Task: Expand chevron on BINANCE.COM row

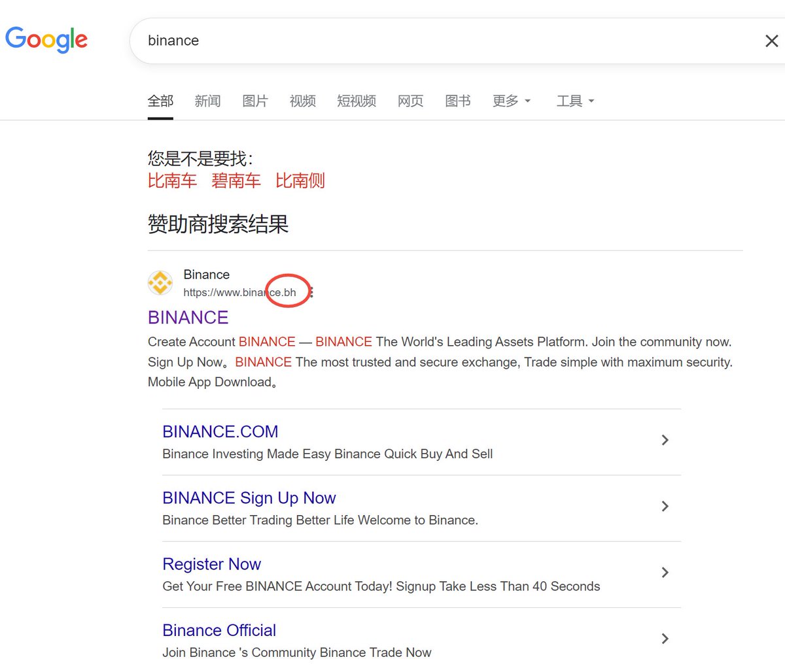Action: [x=665, y=440]
